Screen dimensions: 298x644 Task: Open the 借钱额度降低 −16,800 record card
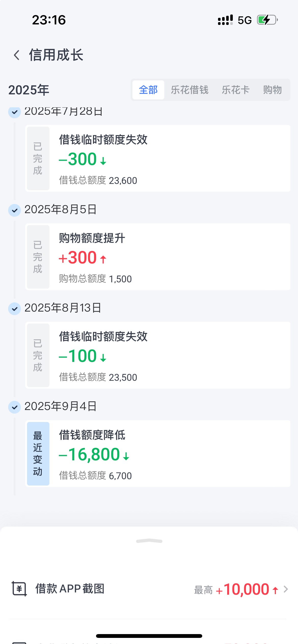tap(158, 453)
